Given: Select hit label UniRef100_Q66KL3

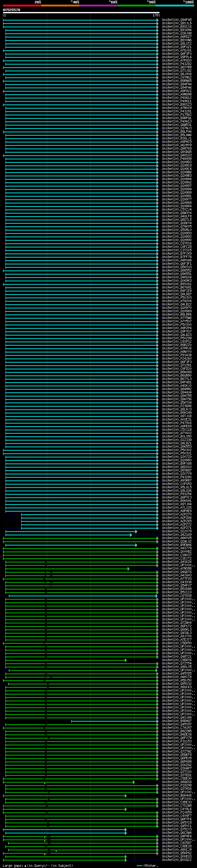Looking at the screenshot, I should pyautogui.click(x=177, y=629).
